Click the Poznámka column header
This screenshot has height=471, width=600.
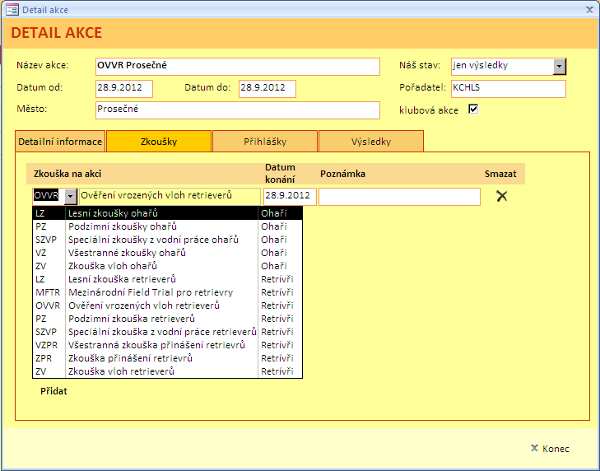(x=342, y=174)
